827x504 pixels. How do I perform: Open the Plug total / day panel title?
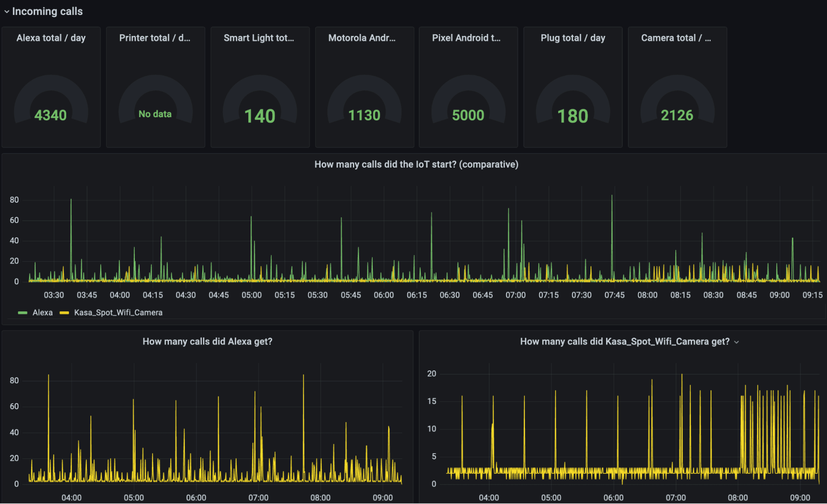[573, 38]
